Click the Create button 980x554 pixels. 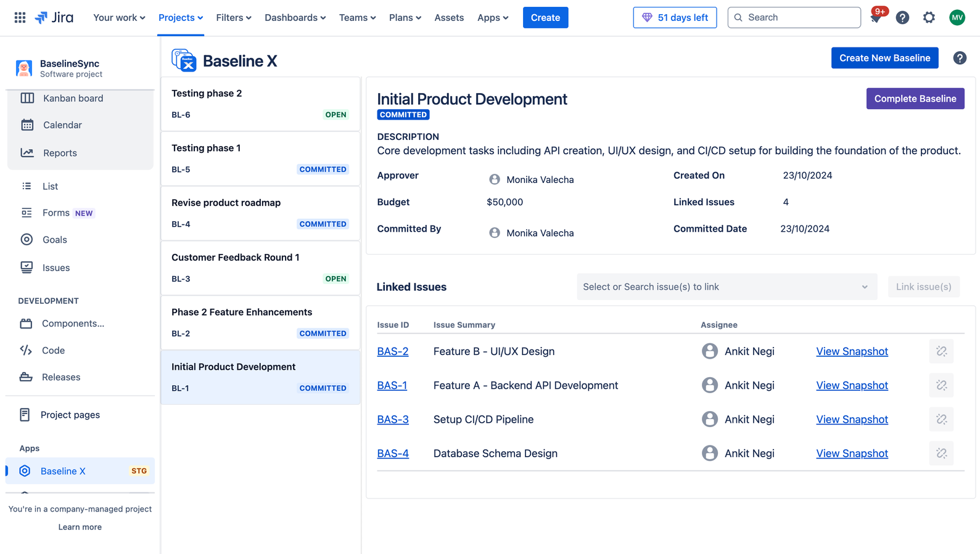coord(545,17)
